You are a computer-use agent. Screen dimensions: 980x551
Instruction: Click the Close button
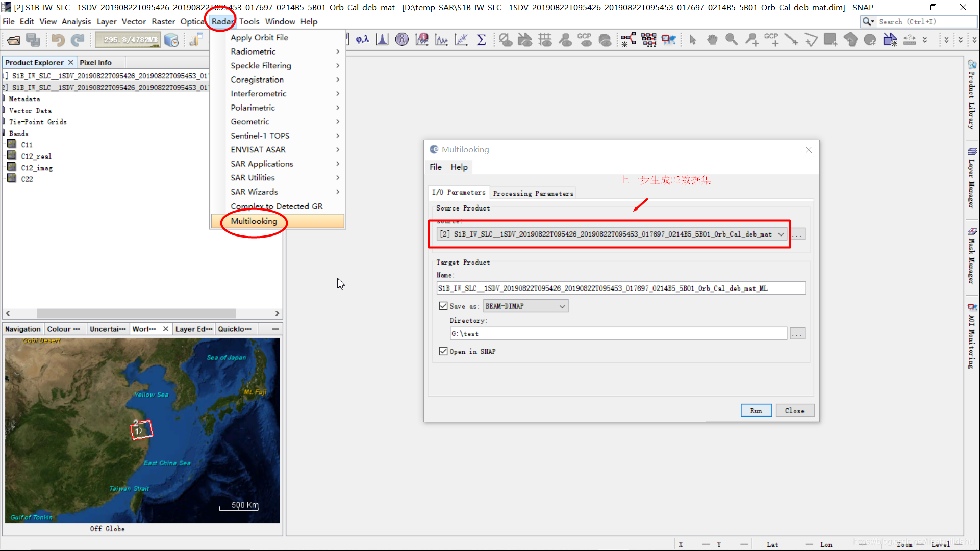click(x=795, y=410)
